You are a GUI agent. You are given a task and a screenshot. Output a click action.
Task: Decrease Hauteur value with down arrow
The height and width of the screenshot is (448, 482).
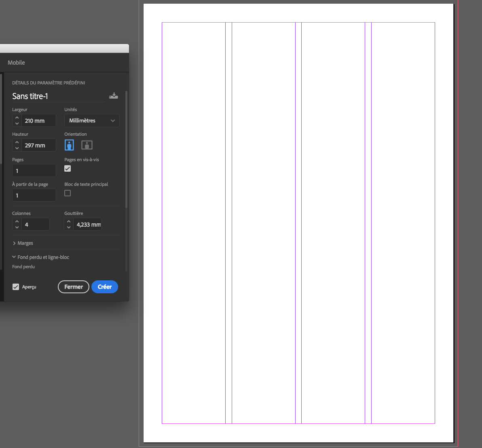coord(17,148)
